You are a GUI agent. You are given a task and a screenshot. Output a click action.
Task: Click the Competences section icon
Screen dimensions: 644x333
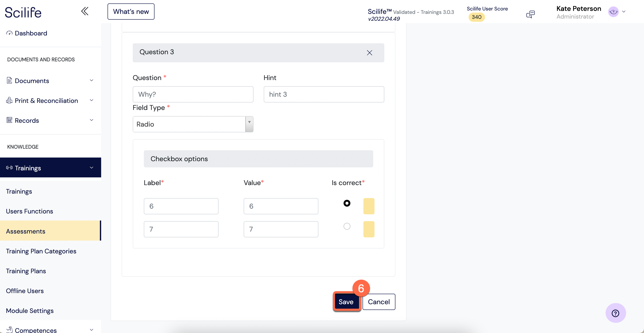[x=9, y=330]
